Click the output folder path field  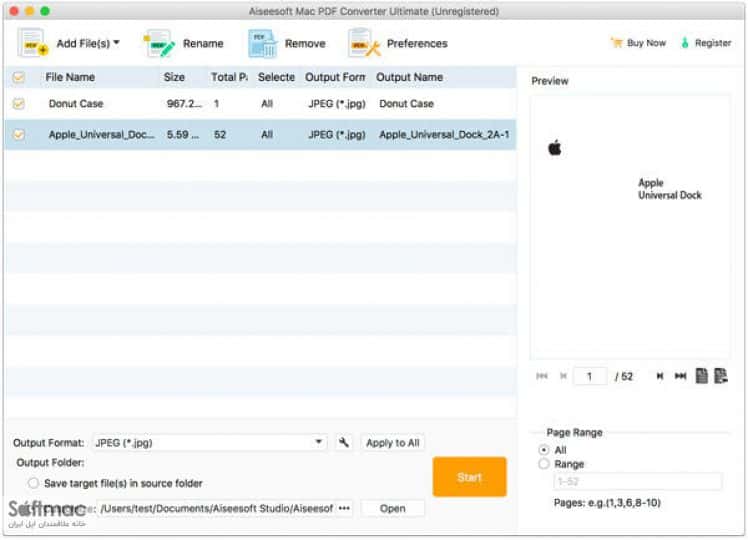(216, 509)
